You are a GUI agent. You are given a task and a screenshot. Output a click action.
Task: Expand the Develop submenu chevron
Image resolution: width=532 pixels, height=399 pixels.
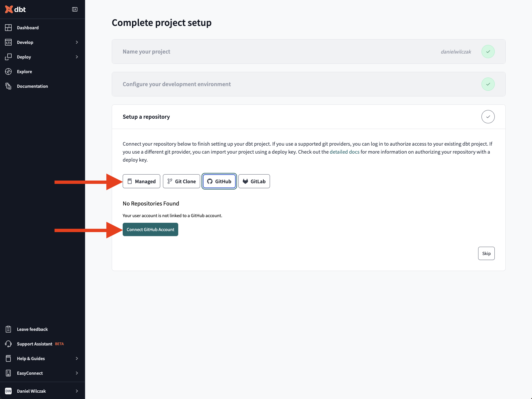[77, 42]
